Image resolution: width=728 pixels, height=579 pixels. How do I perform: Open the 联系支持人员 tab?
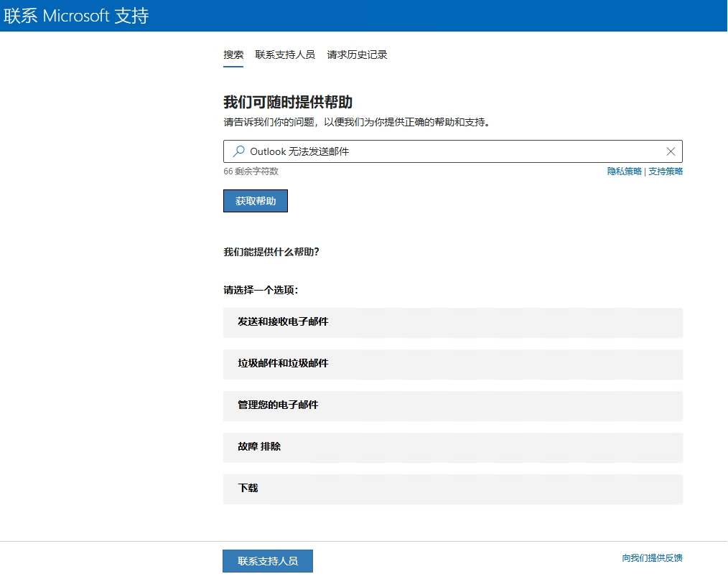click(285, 55)
